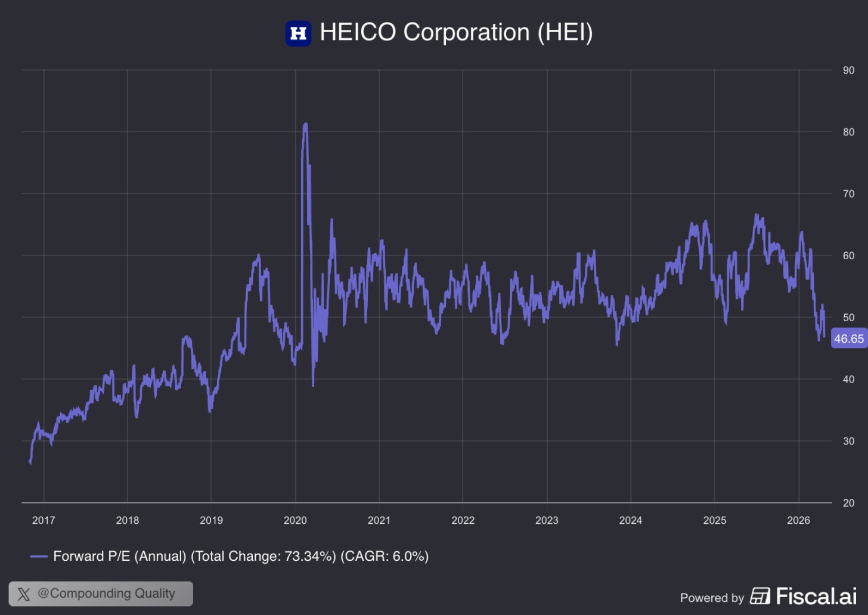
Task: Click the 60 y-axis label
Action: coord(848,256)
